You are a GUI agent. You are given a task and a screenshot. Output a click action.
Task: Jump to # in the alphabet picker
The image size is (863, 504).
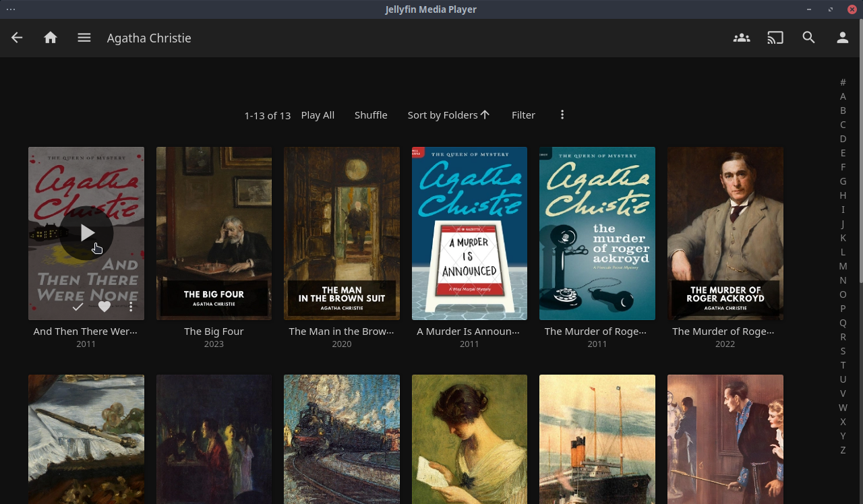843,82
